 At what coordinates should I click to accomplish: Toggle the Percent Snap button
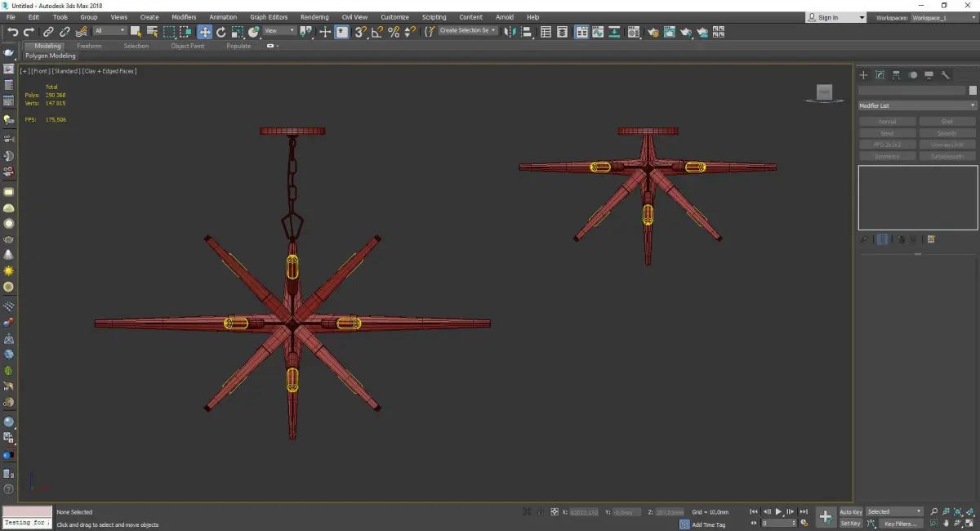click(x=394, y=32)
